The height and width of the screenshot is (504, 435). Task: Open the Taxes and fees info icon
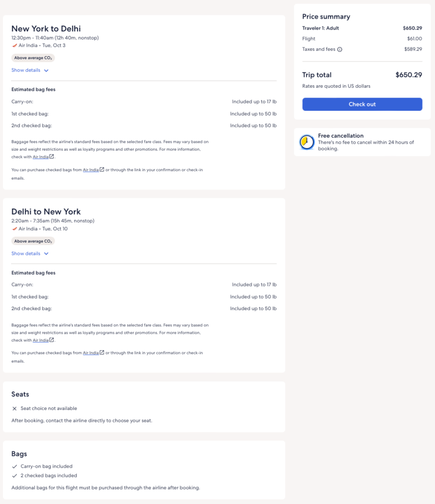[340, 49]
